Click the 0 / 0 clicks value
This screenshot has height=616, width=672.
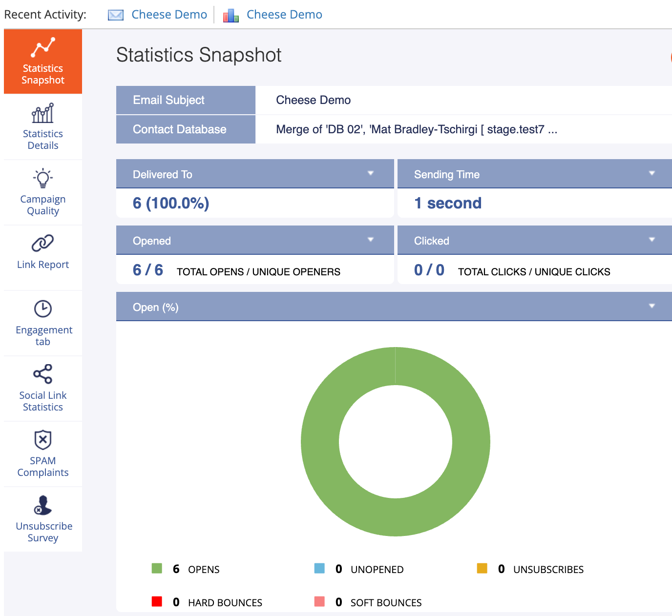tap(429, 270)
